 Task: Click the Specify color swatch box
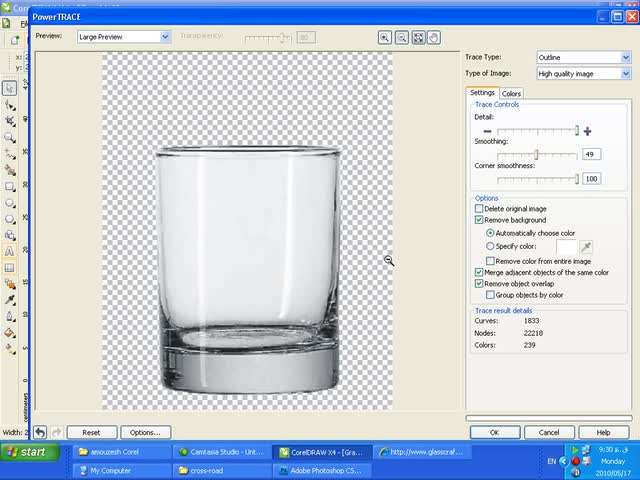(566, 247)
